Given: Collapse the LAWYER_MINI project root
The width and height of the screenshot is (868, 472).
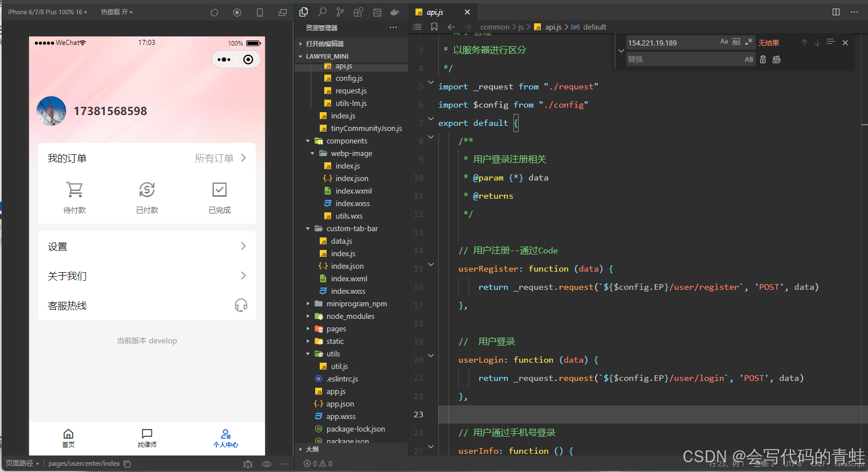Looking at the screenshot, I should (351, 56).
